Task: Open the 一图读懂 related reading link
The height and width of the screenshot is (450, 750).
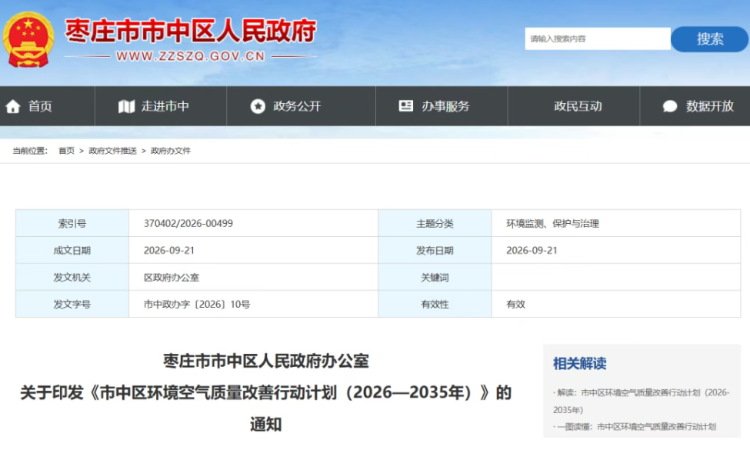Action: click(636, 427)
